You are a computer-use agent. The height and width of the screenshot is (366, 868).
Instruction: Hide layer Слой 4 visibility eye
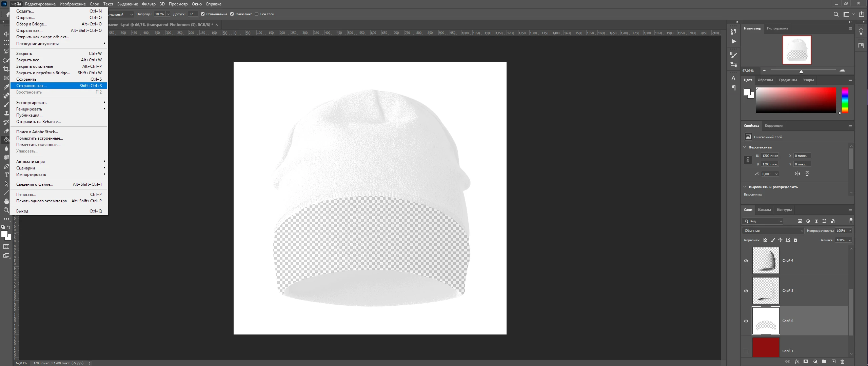tap(746, 261)
